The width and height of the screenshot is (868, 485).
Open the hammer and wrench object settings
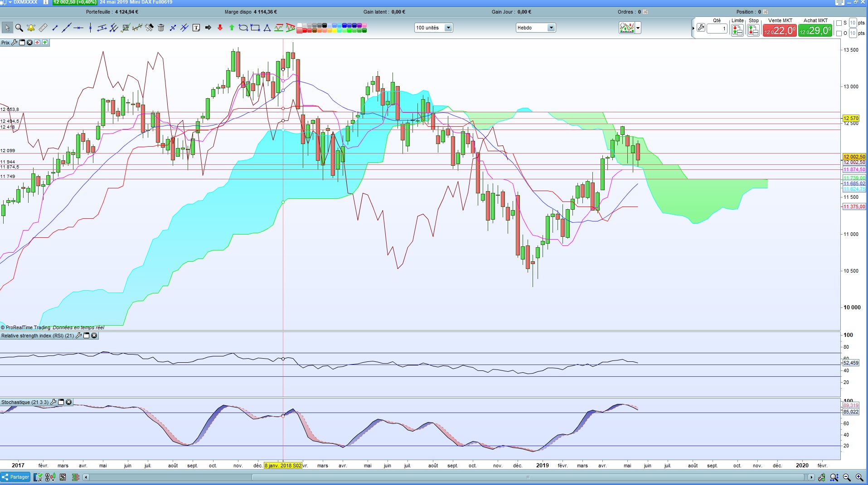pyautogui.click(x=149, y=28)
